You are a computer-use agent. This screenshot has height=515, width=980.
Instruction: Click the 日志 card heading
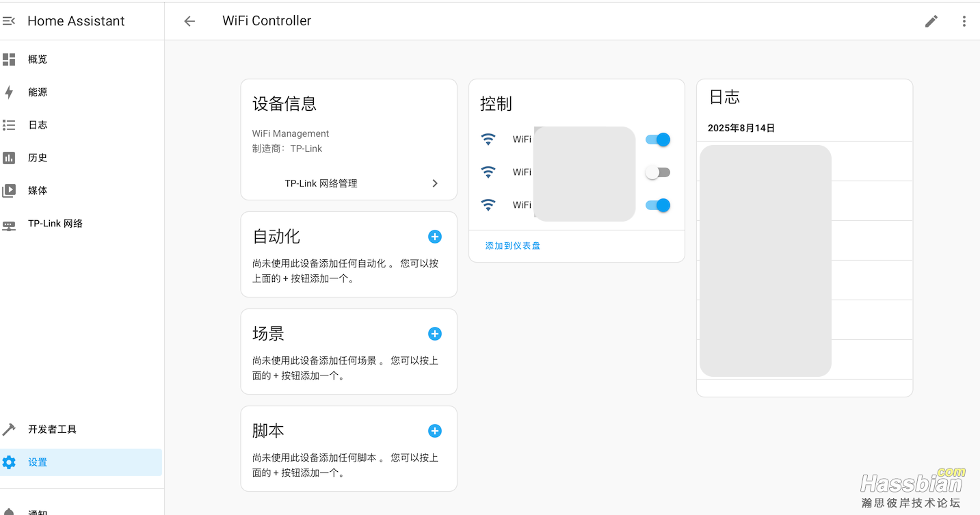(724, 97)
